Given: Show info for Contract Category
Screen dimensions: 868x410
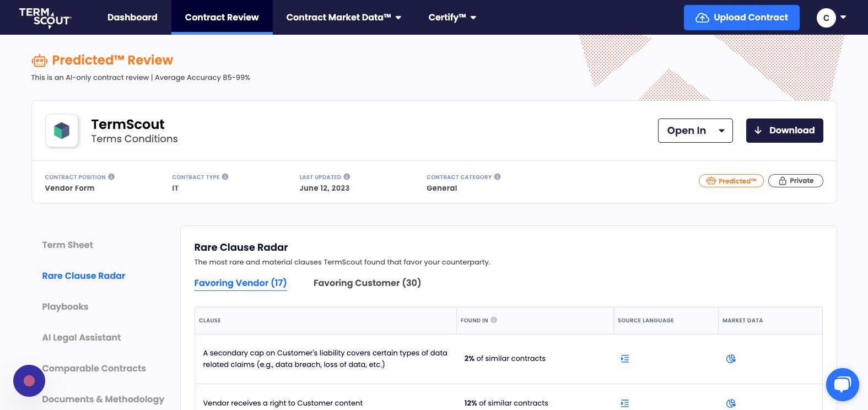Looking at the screenshot, I should pos(497,177).
